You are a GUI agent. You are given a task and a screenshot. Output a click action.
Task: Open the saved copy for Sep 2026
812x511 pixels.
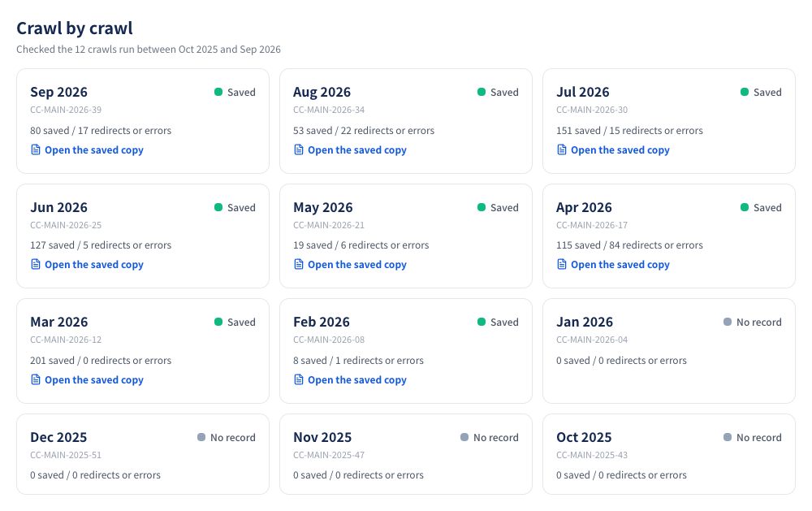[x=87, y=149]
